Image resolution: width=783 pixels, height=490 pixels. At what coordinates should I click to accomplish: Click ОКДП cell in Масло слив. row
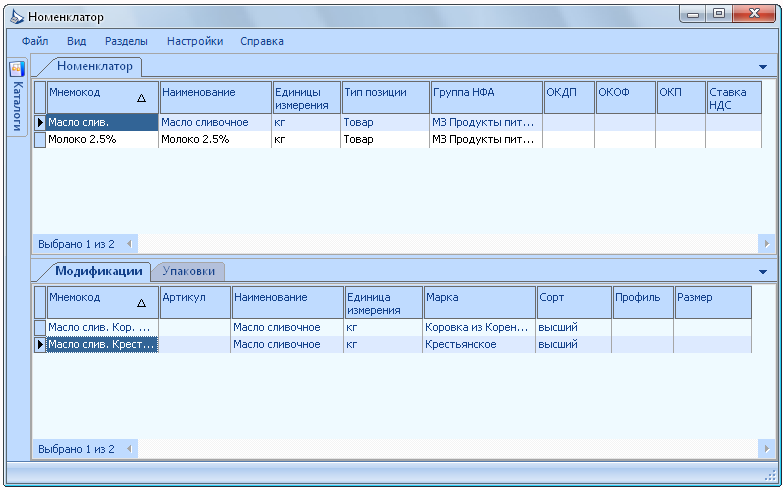[x=569, y=122]
